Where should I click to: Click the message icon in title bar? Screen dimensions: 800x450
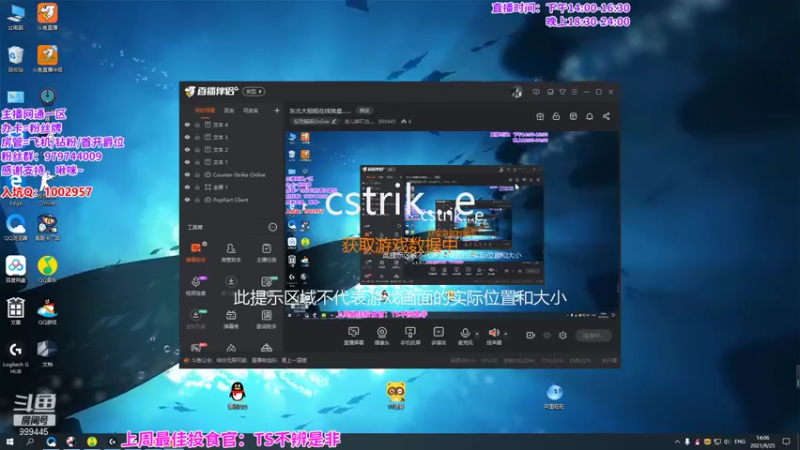point(536,92)
